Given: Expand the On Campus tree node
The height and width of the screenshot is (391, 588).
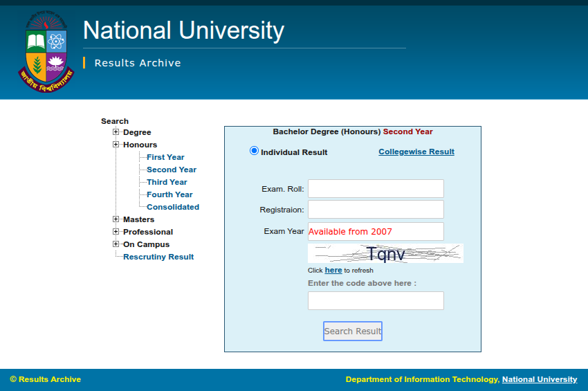Looking at the screenshot, I should coord(116,244).
